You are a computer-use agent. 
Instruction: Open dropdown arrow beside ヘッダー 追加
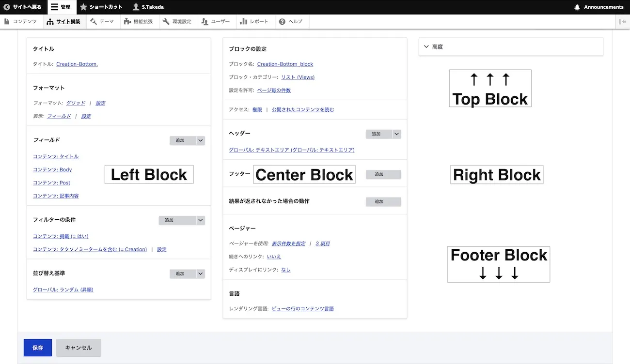click(397, 134)
